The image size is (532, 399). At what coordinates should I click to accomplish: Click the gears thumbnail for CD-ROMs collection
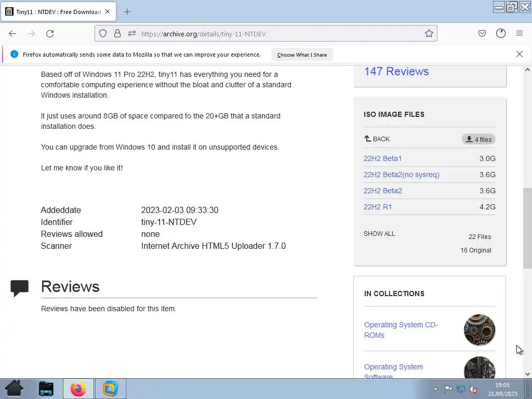479,330
